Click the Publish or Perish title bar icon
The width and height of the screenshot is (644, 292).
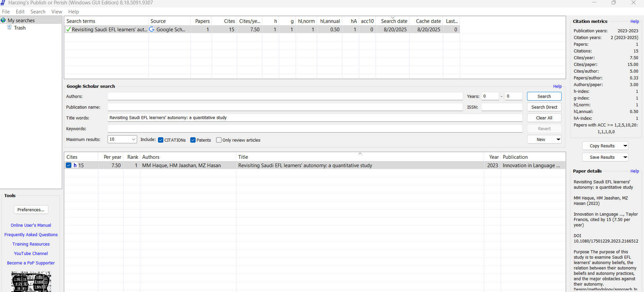(x=3, y=3)
